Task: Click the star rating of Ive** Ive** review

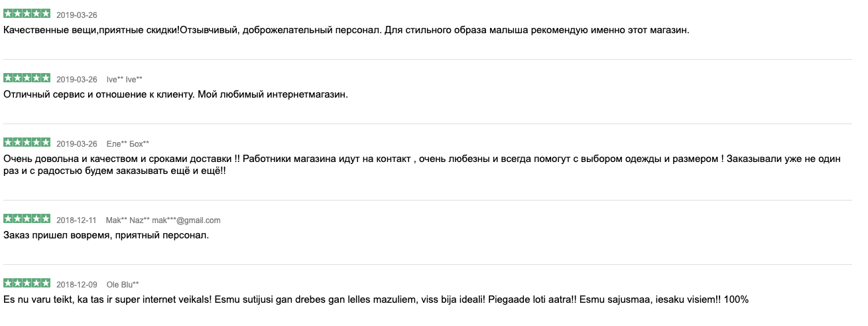Action: coord(27,78)
